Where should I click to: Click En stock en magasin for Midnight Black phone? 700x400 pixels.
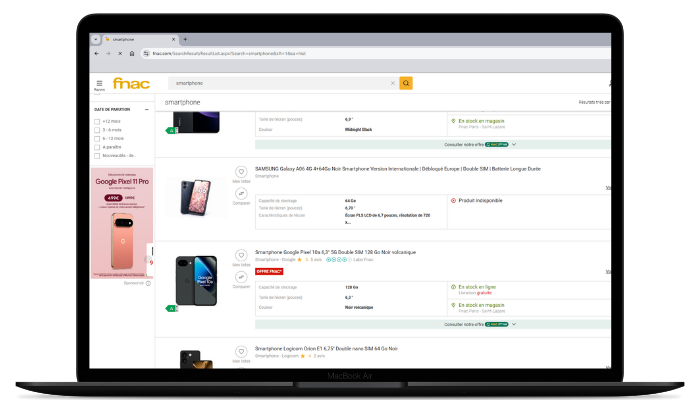(481, 121)
